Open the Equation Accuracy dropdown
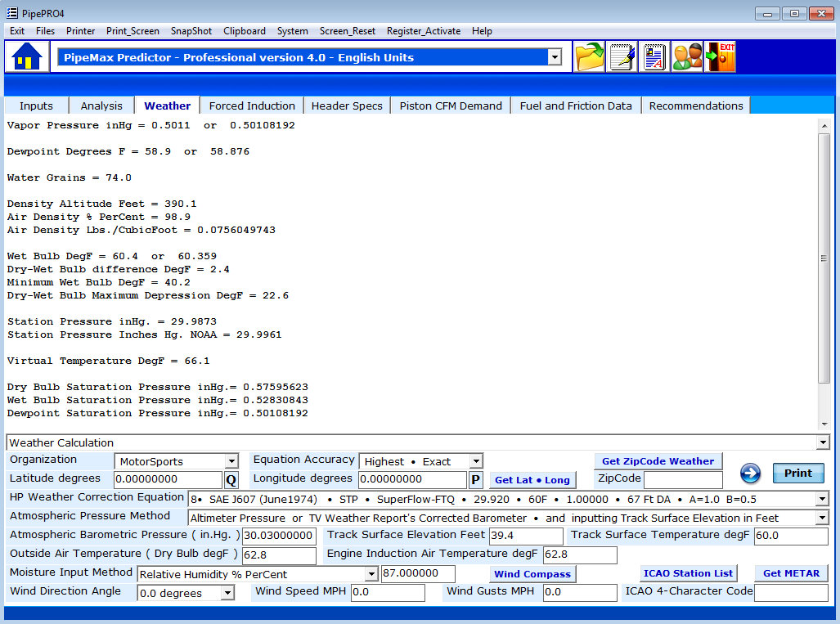The width and height of the screenshot is (840, 624). pos(474,460)
